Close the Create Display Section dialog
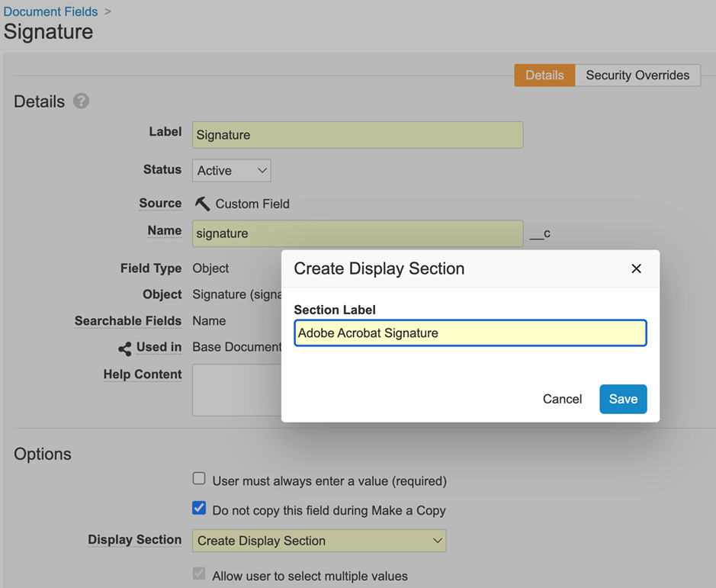This screenshot has width=716, height=588. (636, 268)
